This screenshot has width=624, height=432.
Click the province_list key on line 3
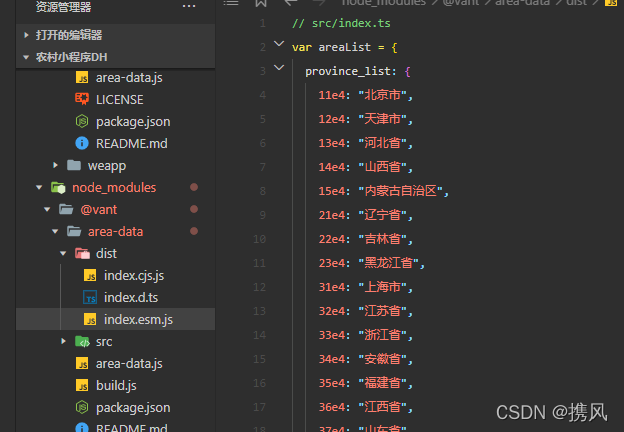coord(348,71)
